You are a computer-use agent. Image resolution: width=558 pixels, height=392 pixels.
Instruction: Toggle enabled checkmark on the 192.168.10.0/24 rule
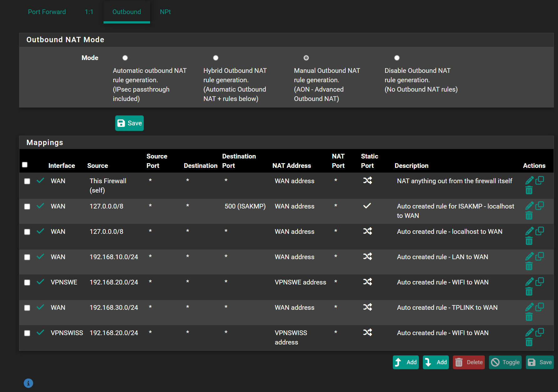tap(40, 256)
